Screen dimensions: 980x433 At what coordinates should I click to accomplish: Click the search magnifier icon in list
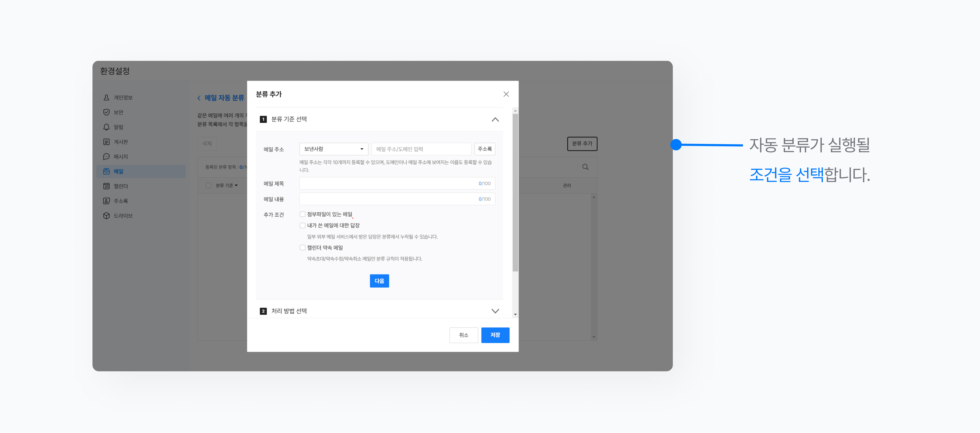point(585,167)
